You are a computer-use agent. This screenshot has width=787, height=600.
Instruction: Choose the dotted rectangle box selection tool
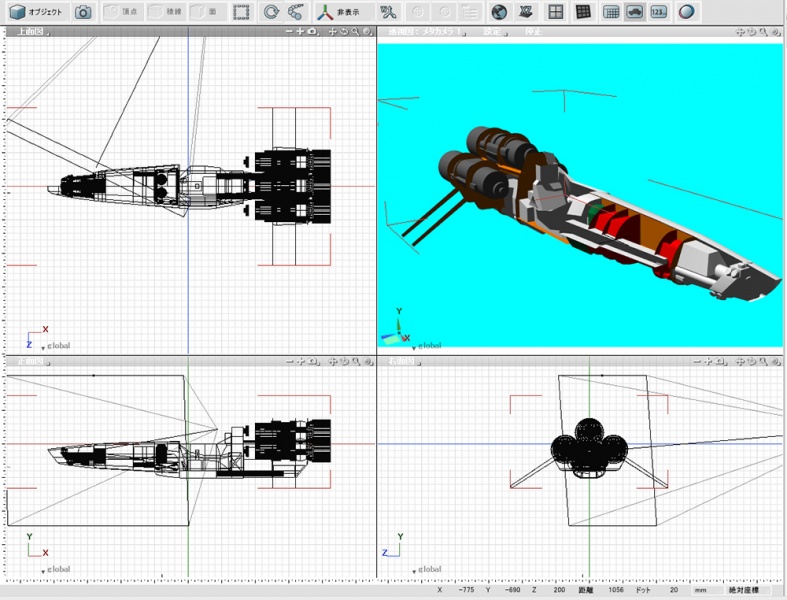[241, 12]
